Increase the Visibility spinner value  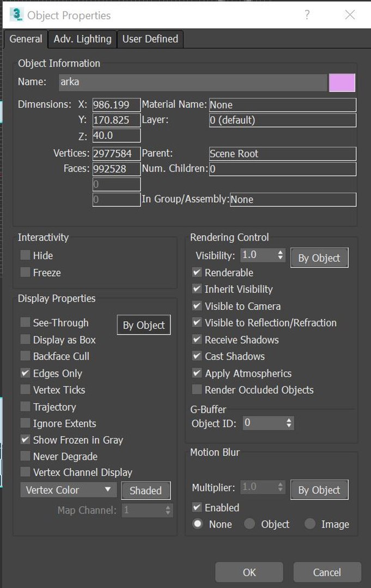(281, 252)
